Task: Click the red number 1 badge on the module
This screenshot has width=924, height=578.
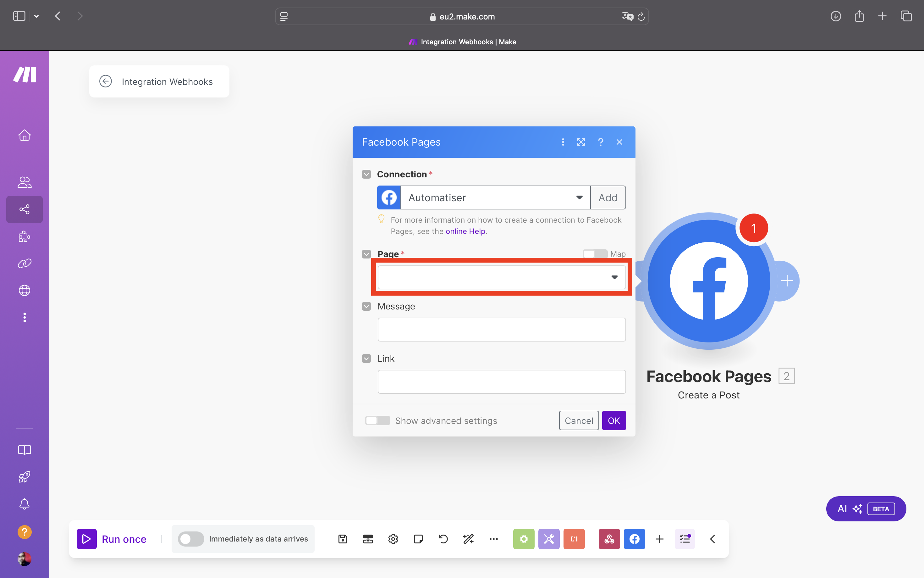Action: point(754,228)
